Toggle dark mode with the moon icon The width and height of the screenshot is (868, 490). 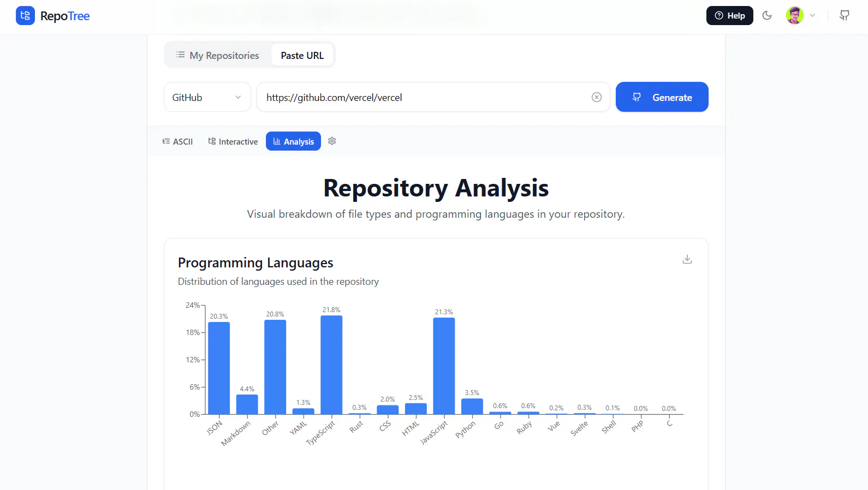coord(767,15)
